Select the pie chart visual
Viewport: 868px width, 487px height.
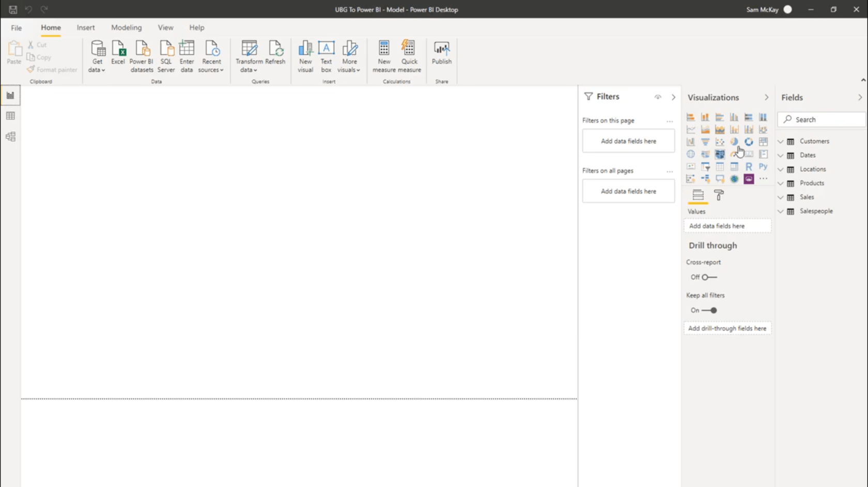[x=734, y=142]
